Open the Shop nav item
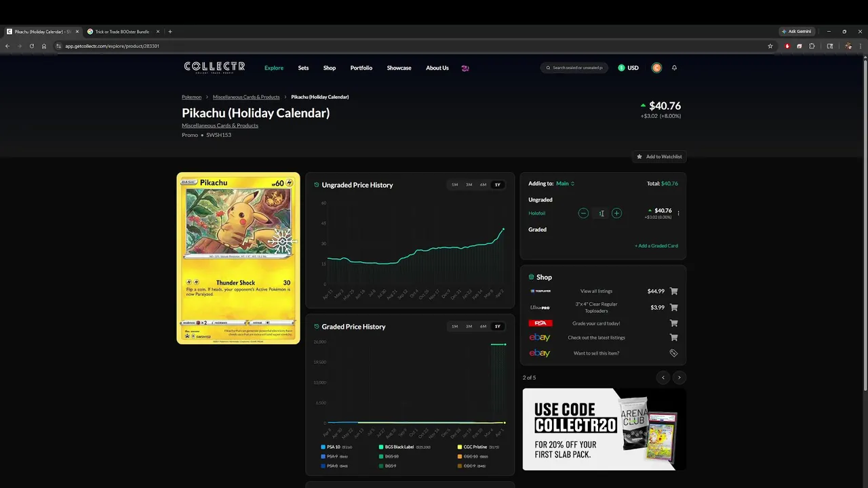 (330, 68)
